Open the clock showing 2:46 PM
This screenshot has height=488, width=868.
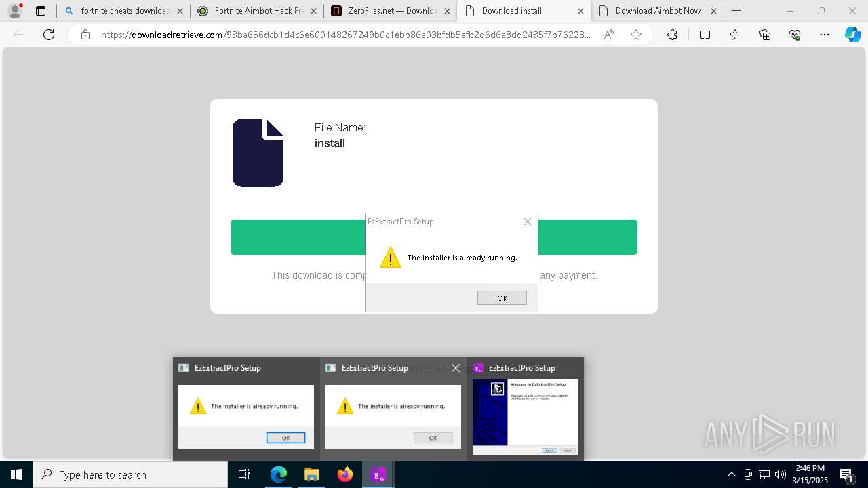[x=810, y=474]
